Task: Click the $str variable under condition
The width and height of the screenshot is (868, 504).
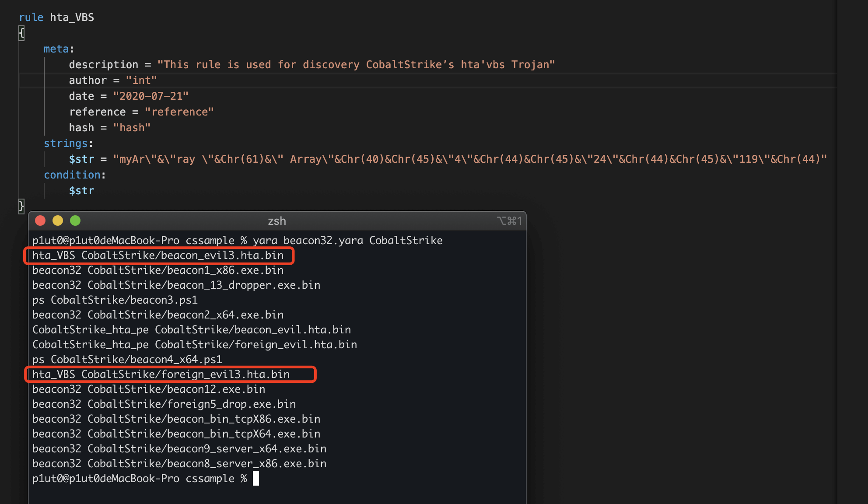Action: point(81,191)
